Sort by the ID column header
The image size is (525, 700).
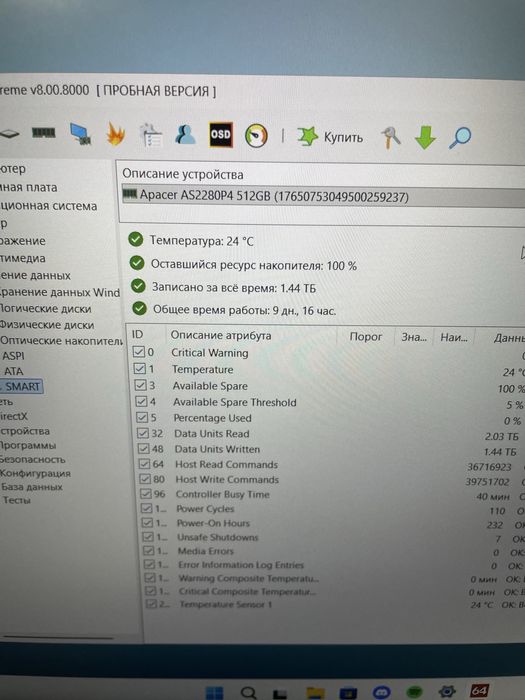(138, 334)
